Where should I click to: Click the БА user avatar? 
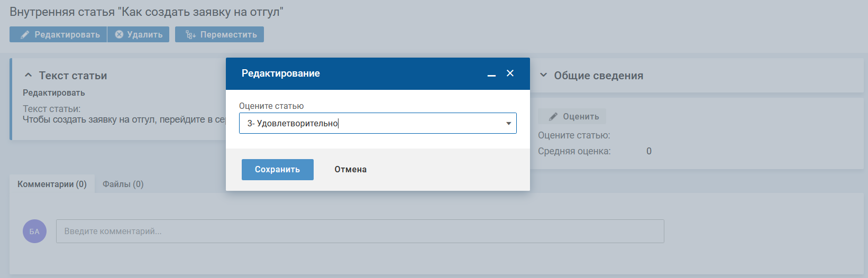click(x=34, y=231)
